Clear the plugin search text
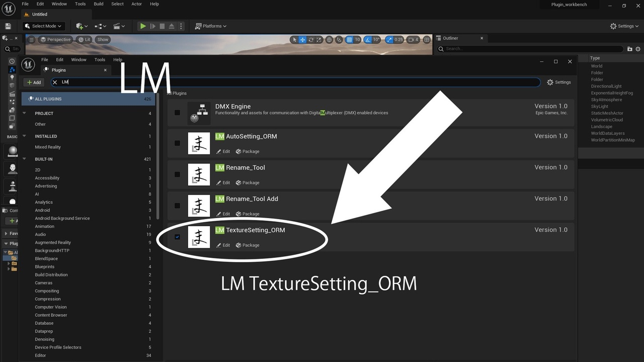 click(x=55, y=82)
